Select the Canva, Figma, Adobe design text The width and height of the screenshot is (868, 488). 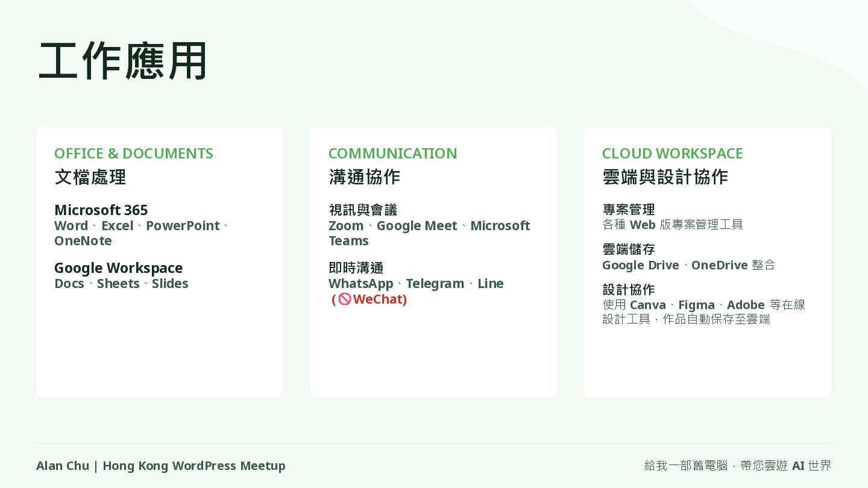704,312
